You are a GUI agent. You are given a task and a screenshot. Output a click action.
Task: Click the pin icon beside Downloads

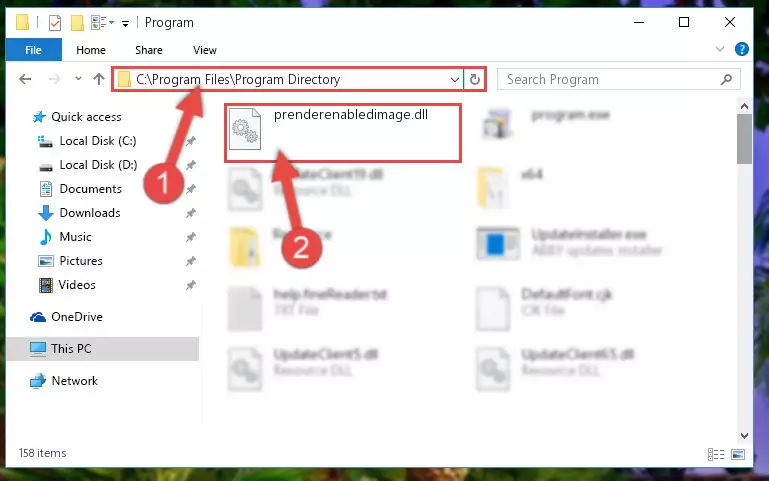(x=190, y=213)
